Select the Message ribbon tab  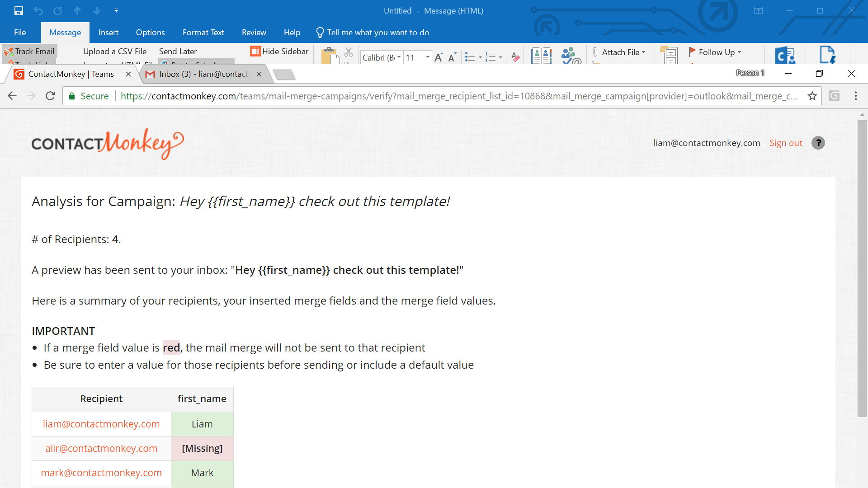65,33
